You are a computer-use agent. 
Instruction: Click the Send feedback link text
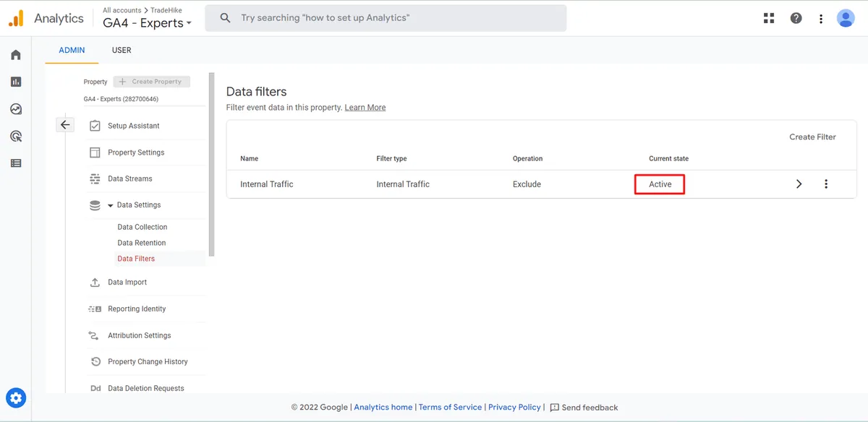coord(590,408)
